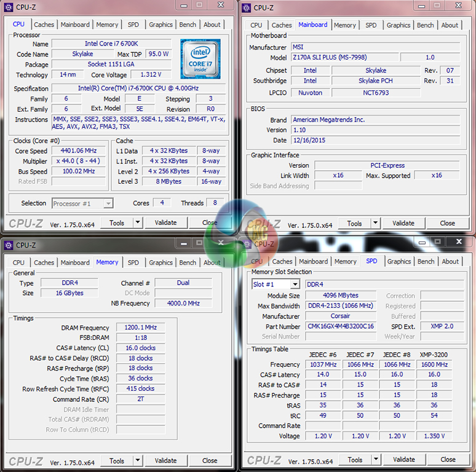Click CPU-Z app icon in Memory window title bar
Viewport: 476px width, 472px height.
tap(9, 245)
